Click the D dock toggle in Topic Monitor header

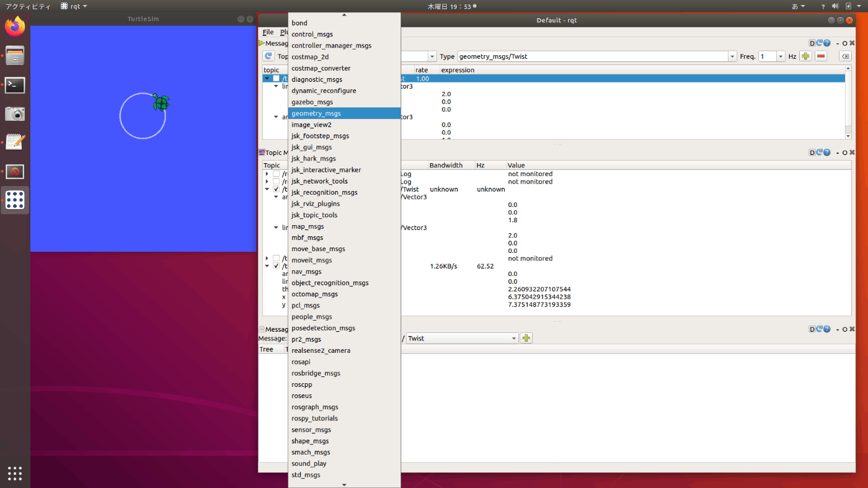pos(812,153)
